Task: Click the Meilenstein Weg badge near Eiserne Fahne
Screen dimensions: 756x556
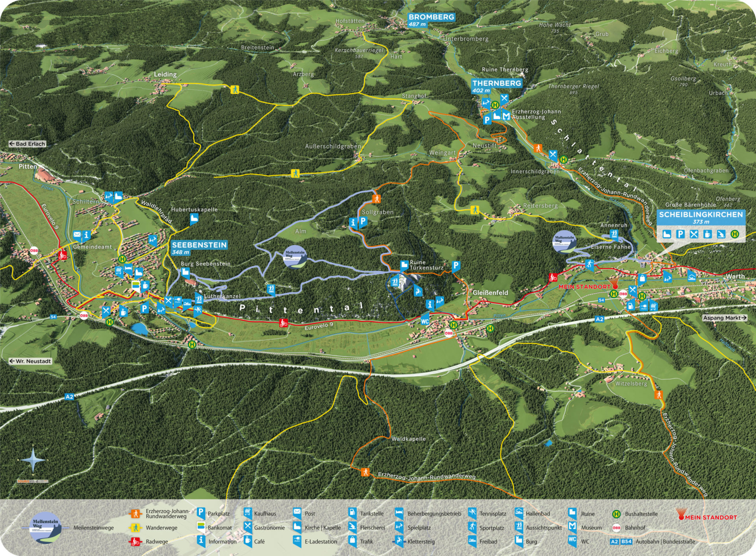Action: [x=565, y=242]
